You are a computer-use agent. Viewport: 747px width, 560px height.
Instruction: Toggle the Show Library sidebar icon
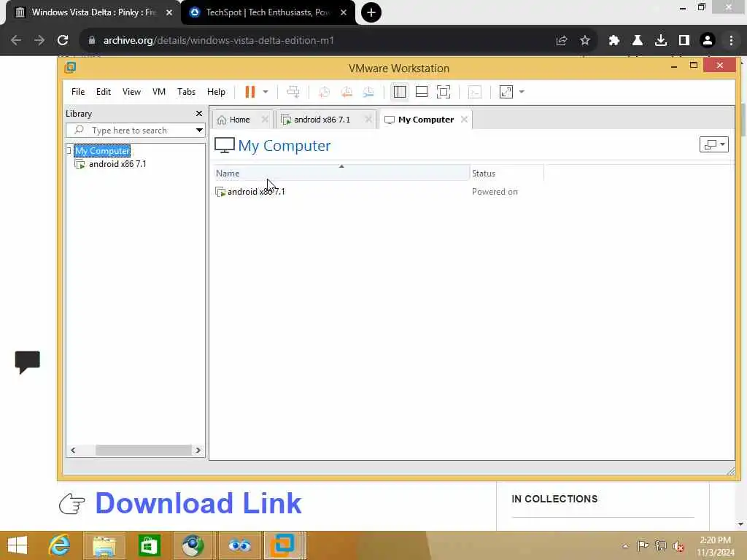[400, 92]
